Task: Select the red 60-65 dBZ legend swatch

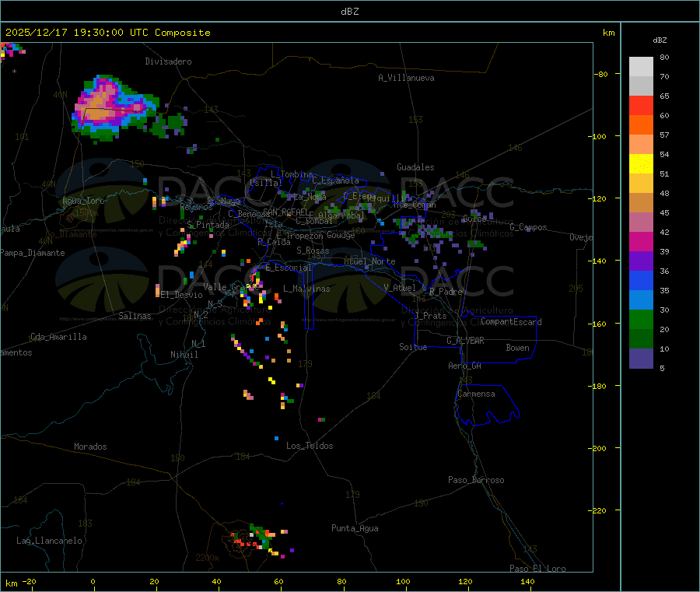Action: click(641, 105)
